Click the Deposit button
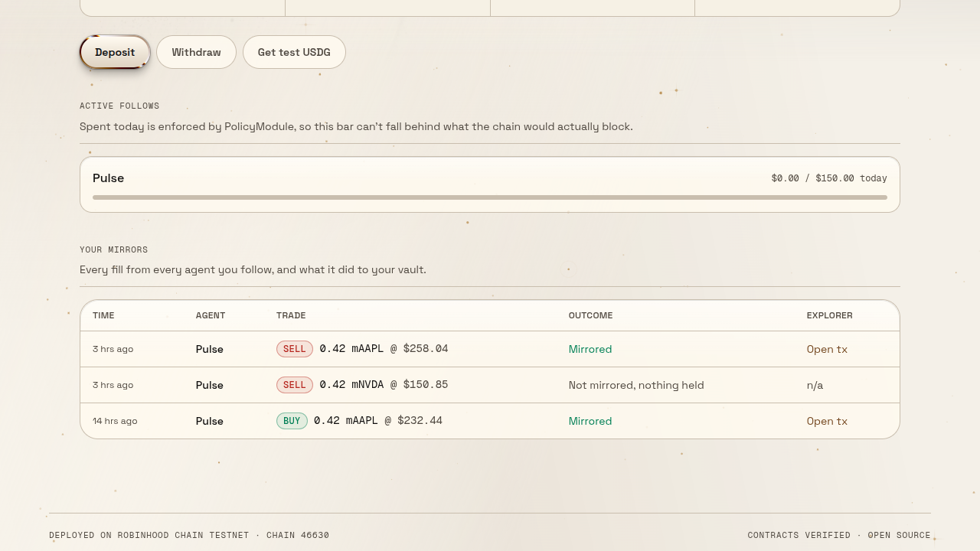This screenshot has width=980, height=551. coord(115,52)
